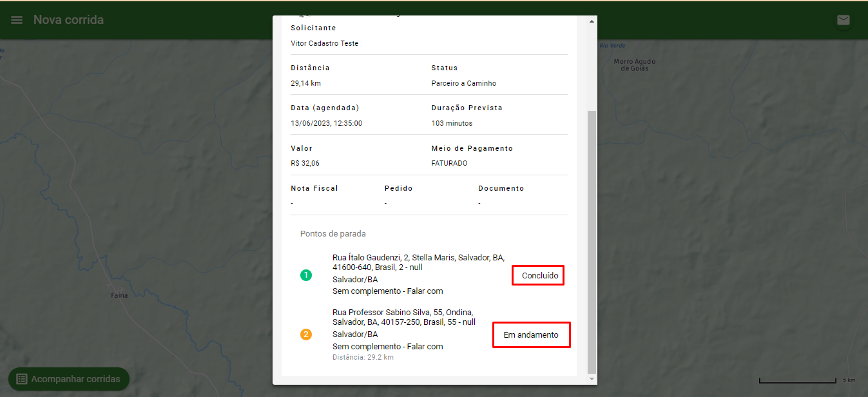Click the Morro Agudo de Goiás map label

click(634, 65)
